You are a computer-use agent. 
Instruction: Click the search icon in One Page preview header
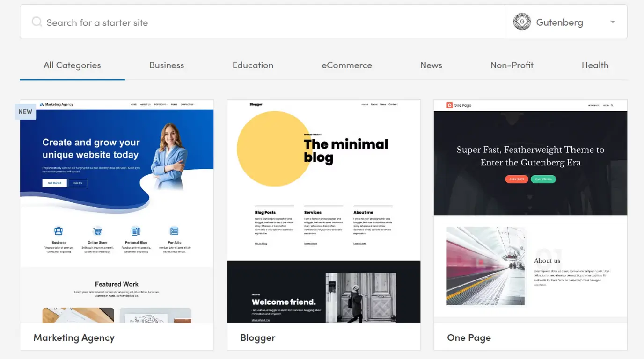point(612,105)
